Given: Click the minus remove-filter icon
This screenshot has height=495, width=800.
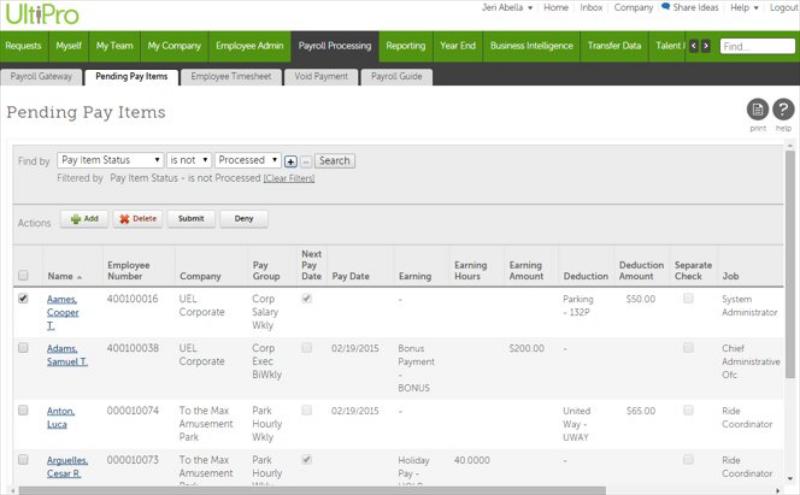Looking at the screenshot, I should pyautogui.click(x=306, y=162).
